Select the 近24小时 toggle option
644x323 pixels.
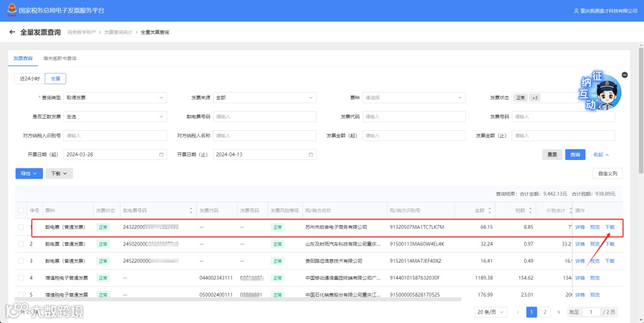pos(30,79)
